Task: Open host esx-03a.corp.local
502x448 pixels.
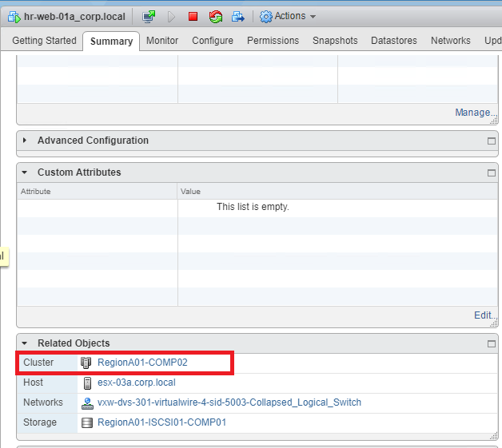Action: [x=136, y=383]
